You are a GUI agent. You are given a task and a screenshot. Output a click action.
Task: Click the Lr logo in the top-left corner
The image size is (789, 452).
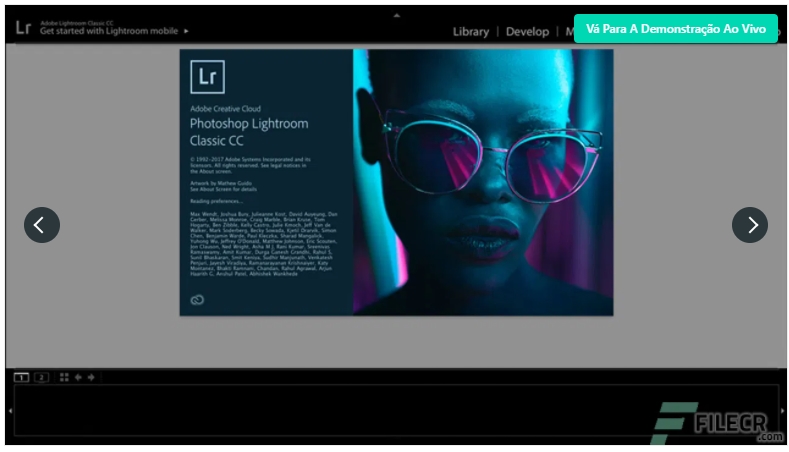click(23, 27)
